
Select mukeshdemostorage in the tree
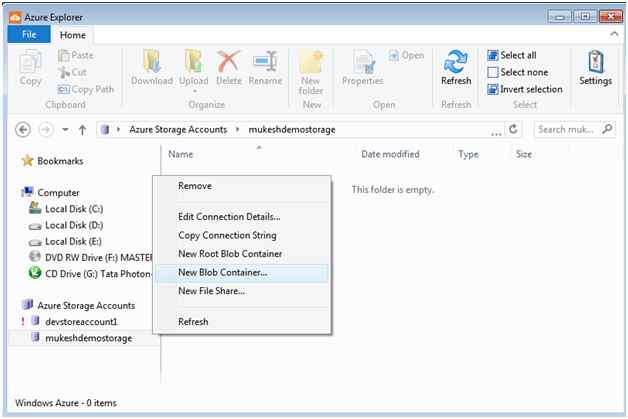(x=82, y=338)
